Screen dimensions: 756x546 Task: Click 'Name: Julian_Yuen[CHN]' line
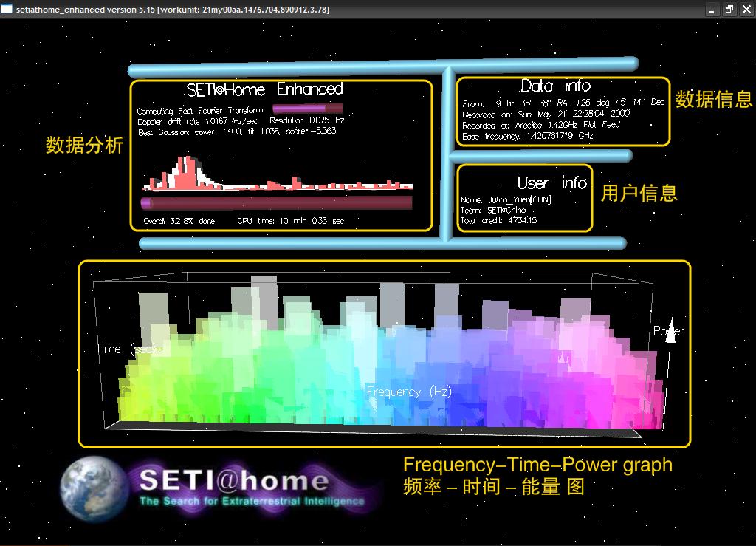point(506,199)
